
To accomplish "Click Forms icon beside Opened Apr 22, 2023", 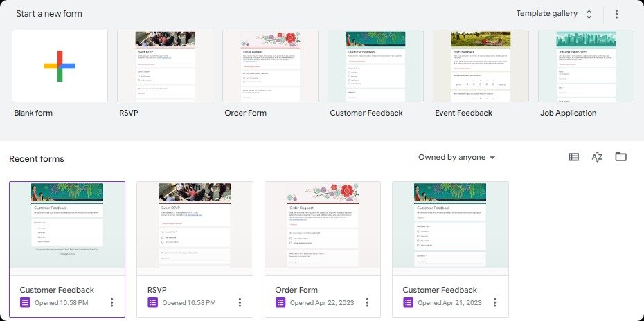I will point(280,303).
